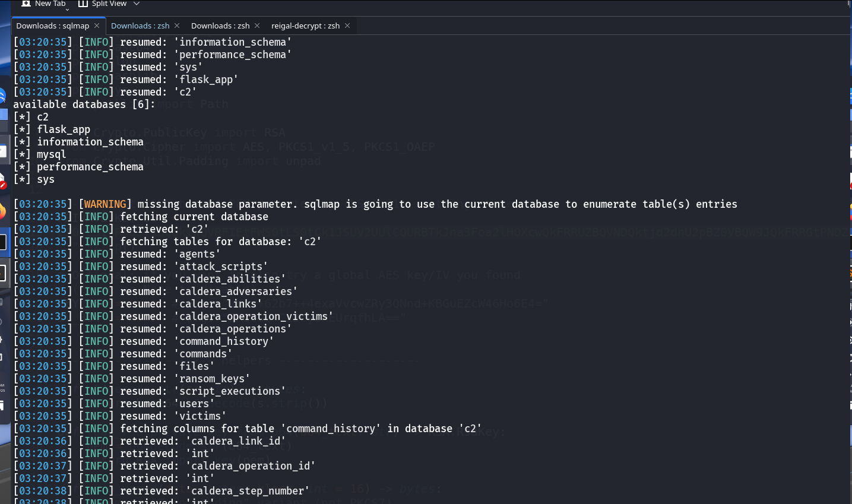Select the blue-highlighted Downloads : zsh tab
Screen dimensions: 852x504
[140, 26]
